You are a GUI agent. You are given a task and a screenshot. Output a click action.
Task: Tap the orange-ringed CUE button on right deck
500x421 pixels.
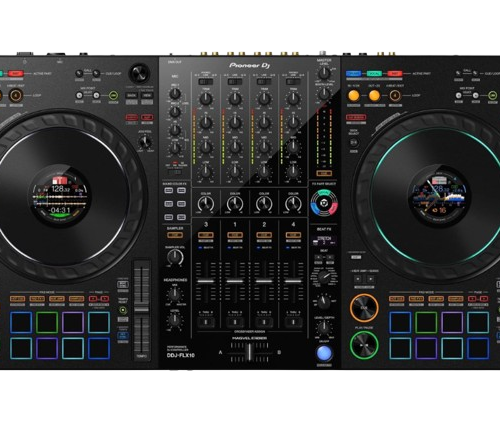(x=364, y=308)
